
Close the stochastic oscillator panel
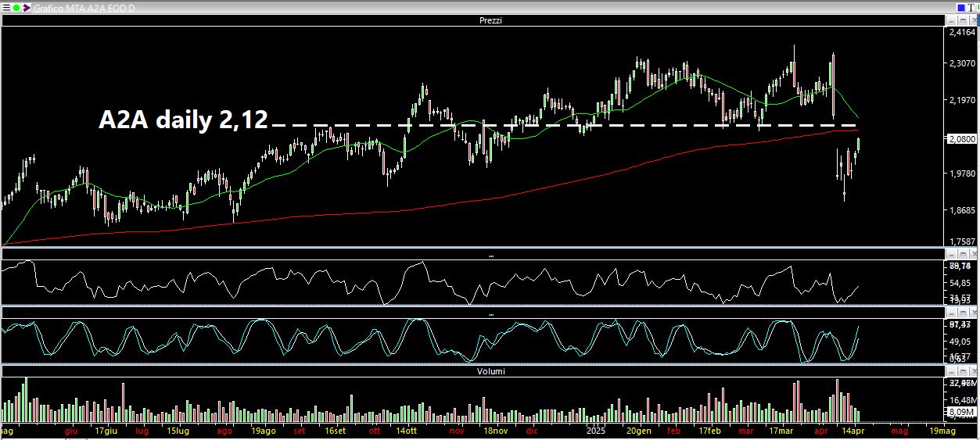tap(974, 313)
